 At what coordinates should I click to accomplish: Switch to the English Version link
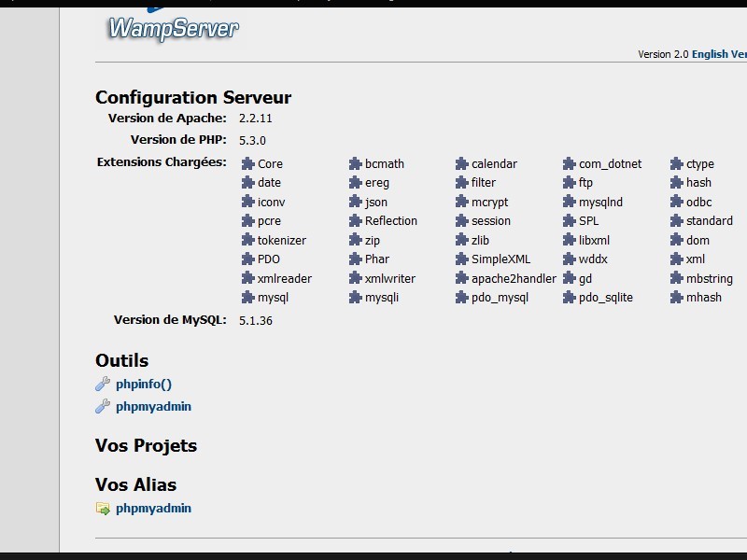click(719, 54)
